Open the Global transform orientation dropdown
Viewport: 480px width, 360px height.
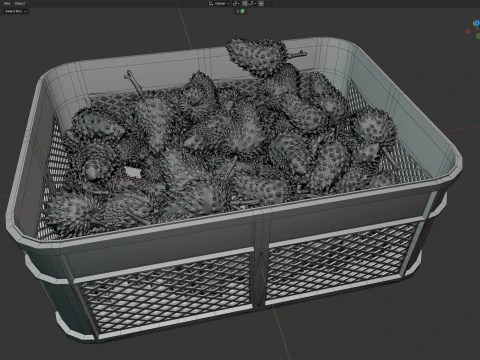coord(219,3)
